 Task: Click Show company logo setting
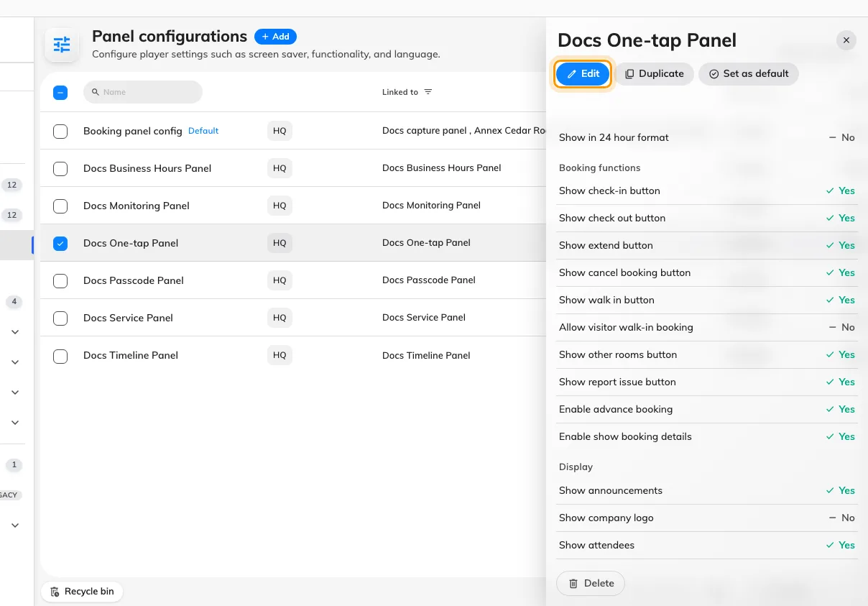tap(707, 518)
